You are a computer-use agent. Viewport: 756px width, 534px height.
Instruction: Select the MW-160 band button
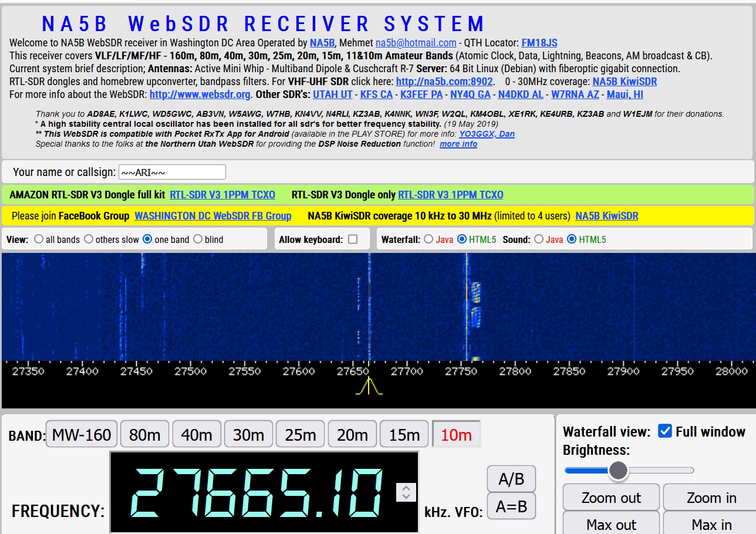coord(82,435)
